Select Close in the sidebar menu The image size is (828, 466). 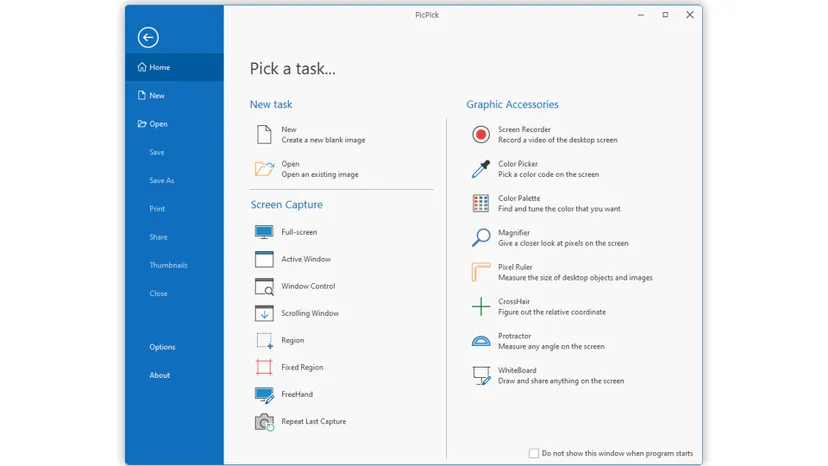click(158, 293)
